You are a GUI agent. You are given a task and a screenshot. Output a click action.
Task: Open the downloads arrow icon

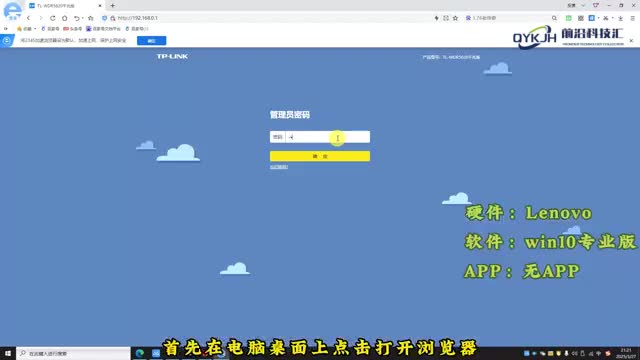coord(620,18)
